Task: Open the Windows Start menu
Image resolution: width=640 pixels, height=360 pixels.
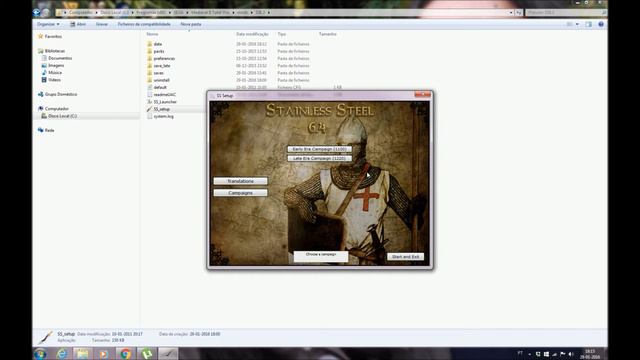Action: [x=40, y=354]
